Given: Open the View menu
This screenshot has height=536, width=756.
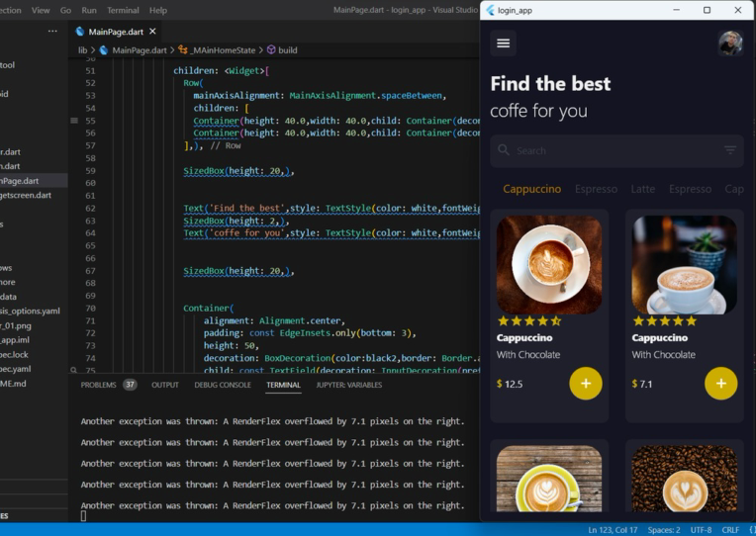Looking at the screenshot, I should (41, 10).
